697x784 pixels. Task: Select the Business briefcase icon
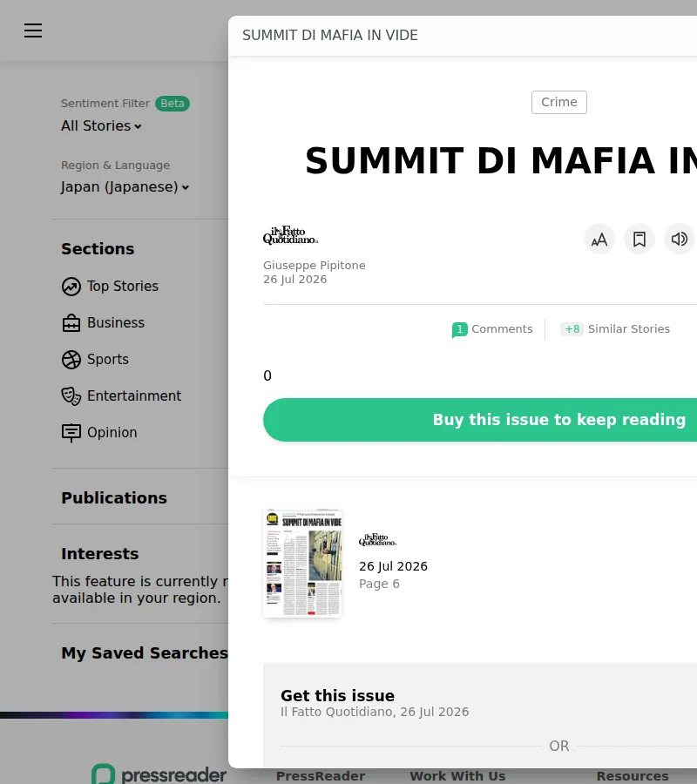(71, 323)
